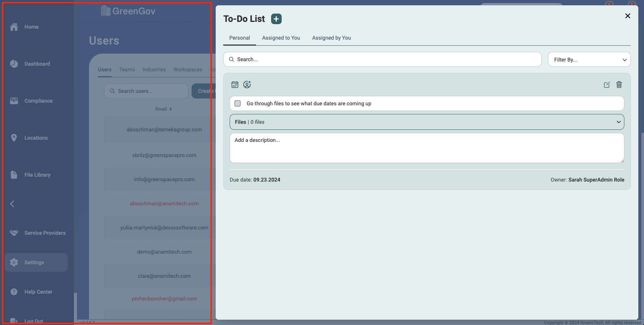
Task: Expand the Files section of the task
Action: click(x=427, y=122)
